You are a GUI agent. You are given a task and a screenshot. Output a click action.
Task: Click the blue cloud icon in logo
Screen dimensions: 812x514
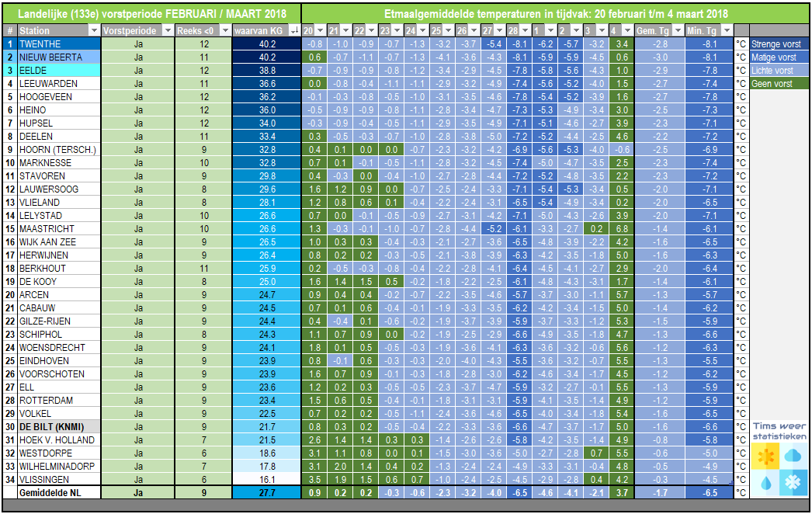point(793,457)
